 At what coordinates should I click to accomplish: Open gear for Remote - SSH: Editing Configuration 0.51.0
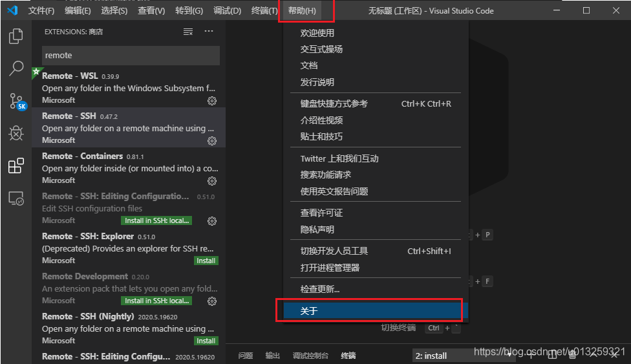coord(211,221)
